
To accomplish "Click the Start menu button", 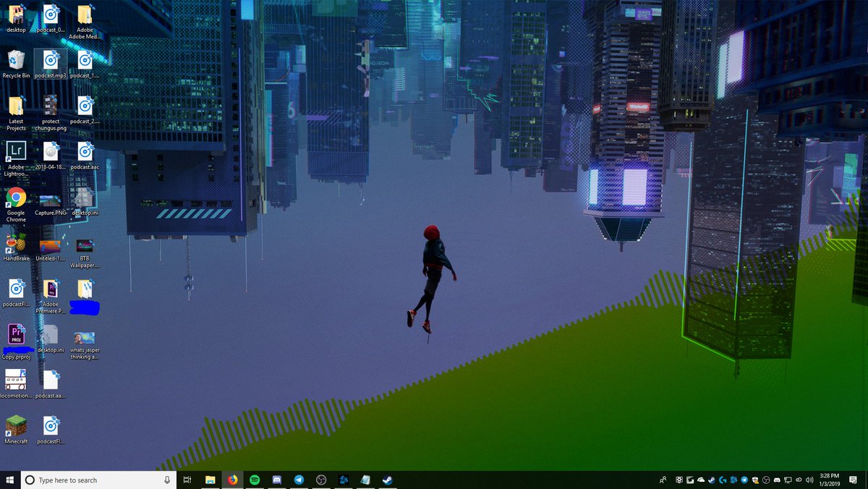I will point(9,479).
